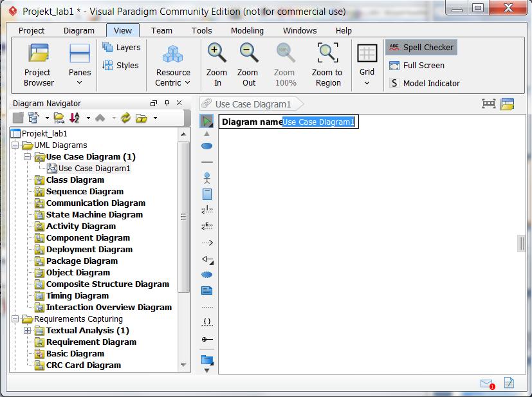Select Class Diagram in the tree
Image resolution: width=532 pixels, height=397 pixels.
75,180
